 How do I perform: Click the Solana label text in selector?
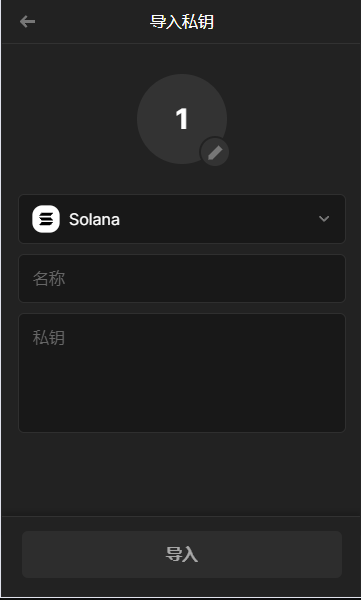click(94, 219)
